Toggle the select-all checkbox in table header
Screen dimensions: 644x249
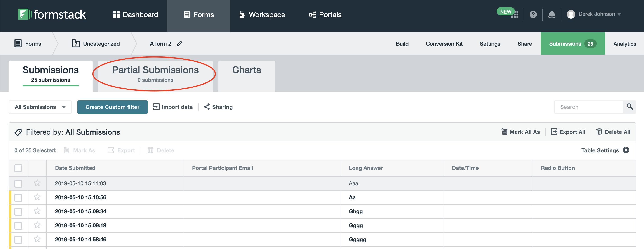[x=18, y=168]
